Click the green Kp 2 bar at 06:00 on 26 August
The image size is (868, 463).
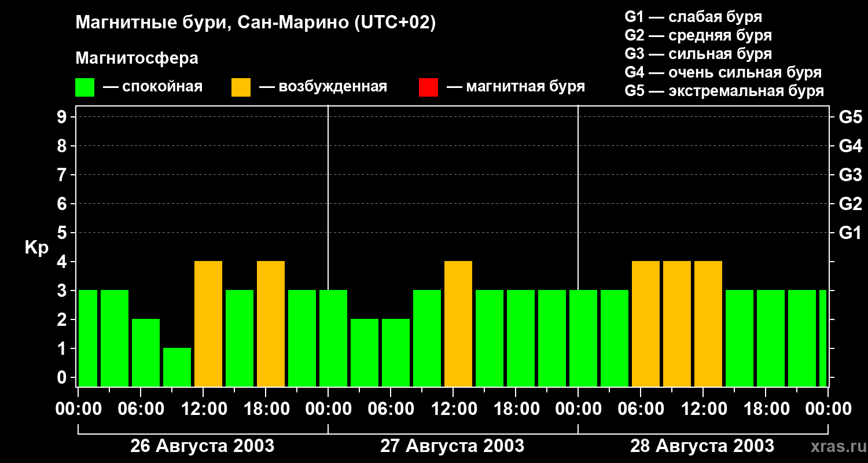pyautogui.click(x=146, y=353)
